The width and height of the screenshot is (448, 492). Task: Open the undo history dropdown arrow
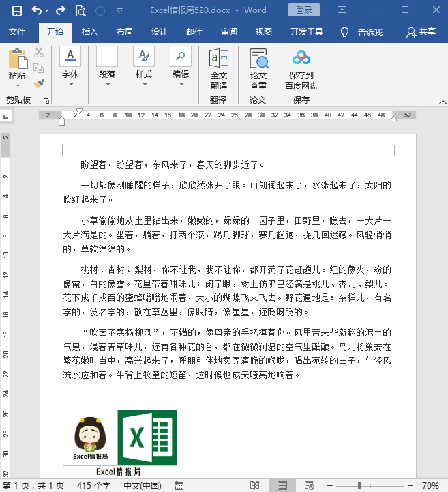click(47, 11)
